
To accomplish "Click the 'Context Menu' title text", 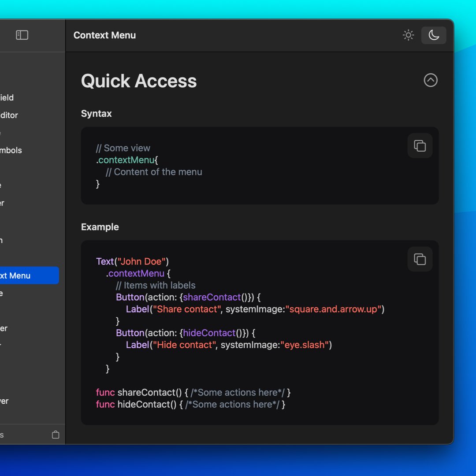I will click(104, 35).
